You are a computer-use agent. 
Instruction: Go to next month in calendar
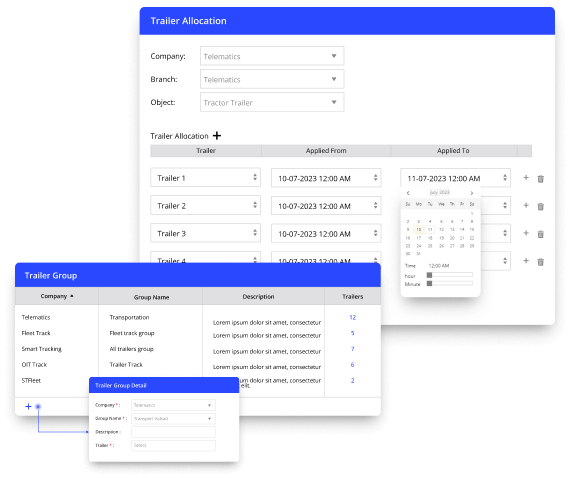click(x=472, y=193)
